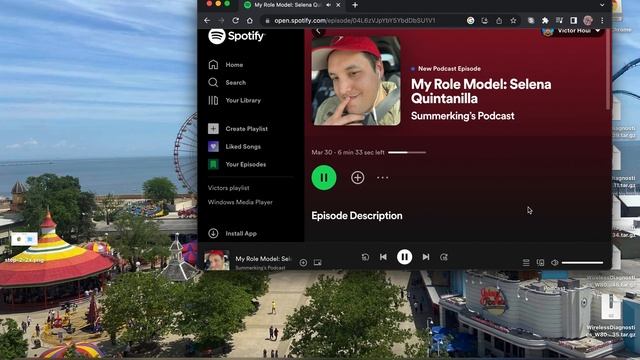Open Summerking's Podcast show link
The height and width of the screenshot is (360, 640).
(462, 116)
